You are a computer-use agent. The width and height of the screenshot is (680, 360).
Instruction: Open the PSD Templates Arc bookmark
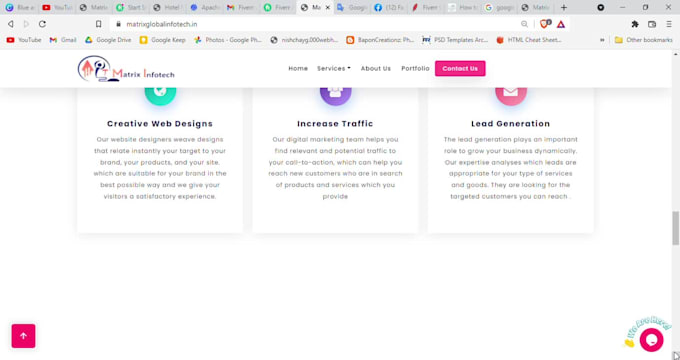455,40
